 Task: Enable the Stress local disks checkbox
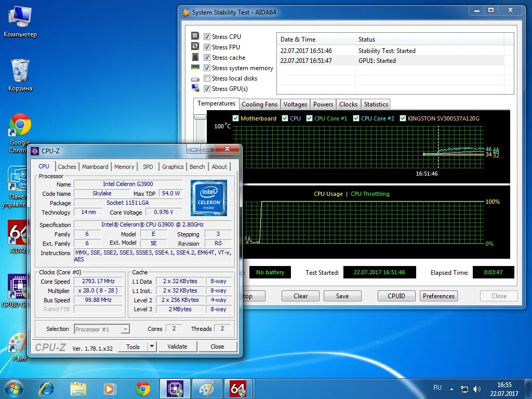coord(207,78)
